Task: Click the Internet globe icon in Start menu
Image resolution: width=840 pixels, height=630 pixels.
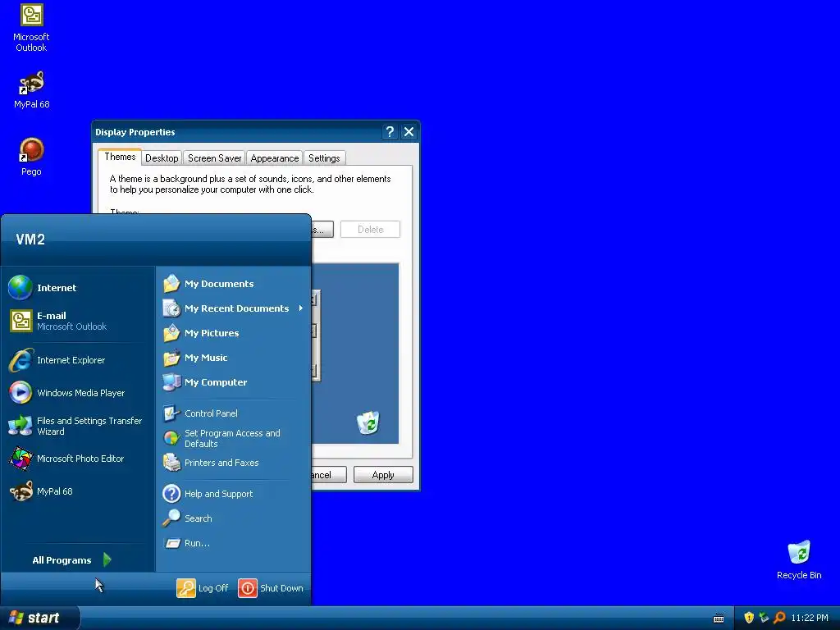Action: coord(21,288)
